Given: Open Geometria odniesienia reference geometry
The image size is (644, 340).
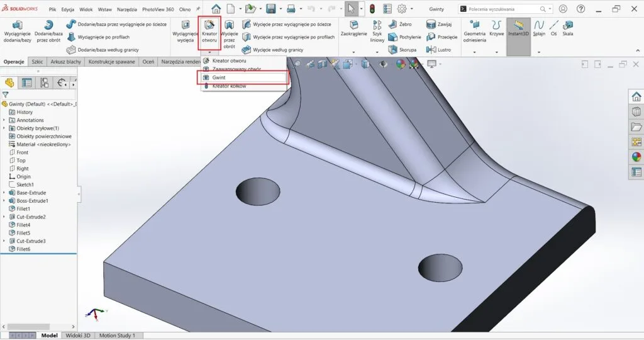Looking at the screenshot, I should pyautogui.click(x=474, y=31).
